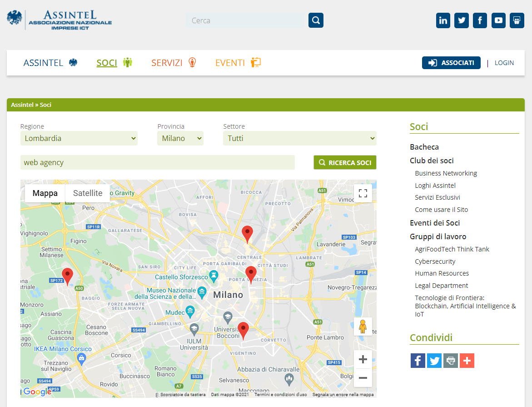The width and height of the screenshot is (532, 407).
Task: Open Legal Department group link
Action: (442, 286)
